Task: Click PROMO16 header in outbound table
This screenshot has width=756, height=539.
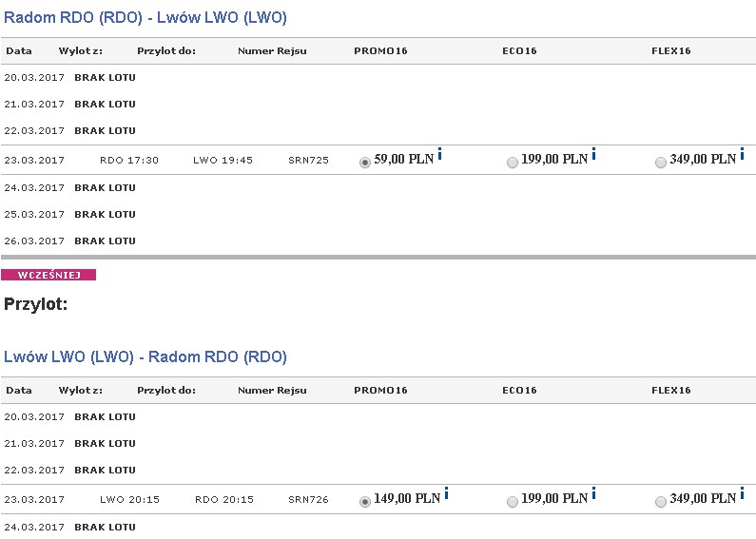Action: [380, 51]
